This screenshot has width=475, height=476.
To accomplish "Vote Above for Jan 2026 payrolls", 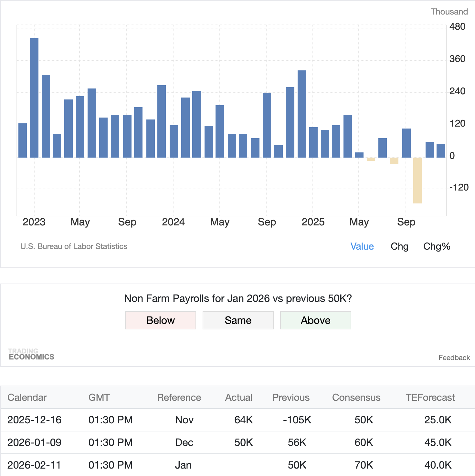I will point(316,320).
